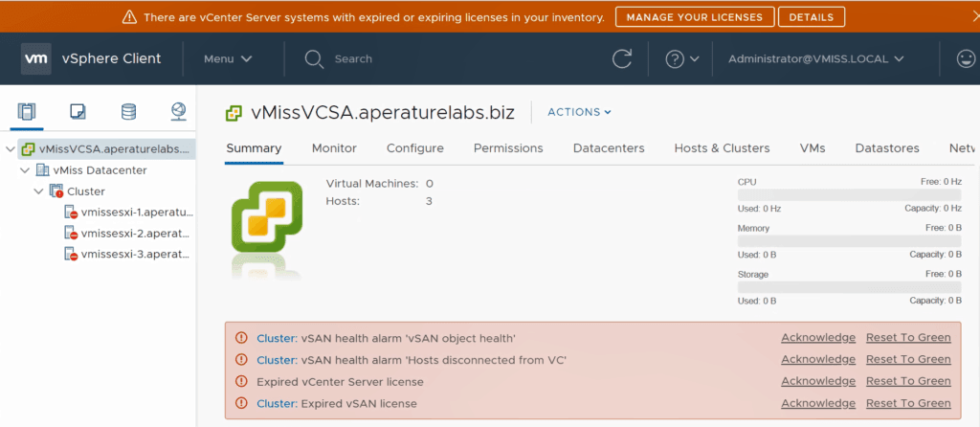Switch to the Summary tab
980x427 pixels.
coord(254,148)
